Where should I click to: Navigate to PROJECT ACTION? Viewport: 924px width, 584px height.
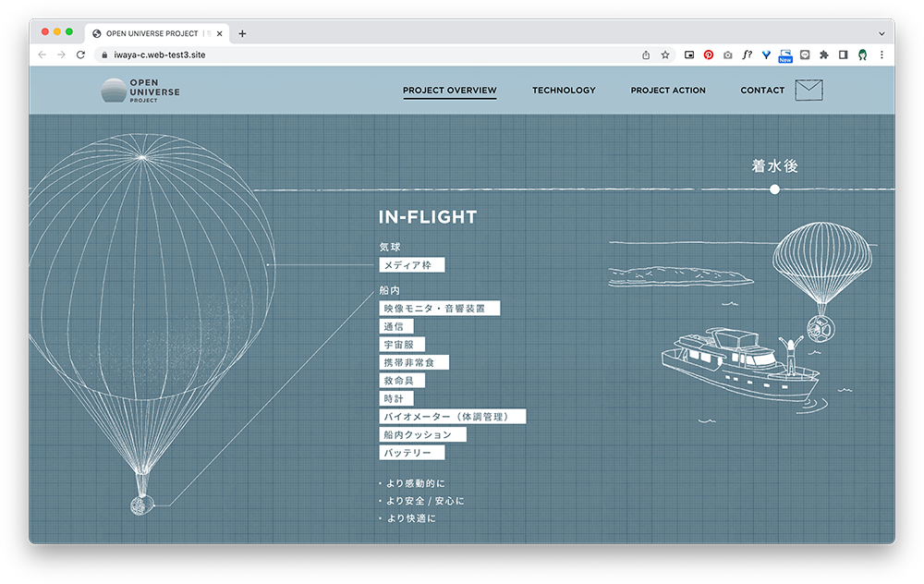(668, 91)
